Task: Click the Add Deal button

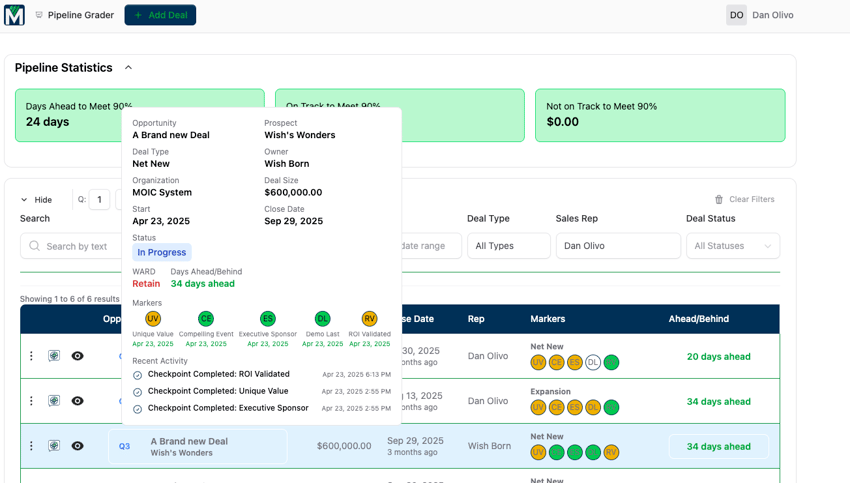Action: [160, 15]
